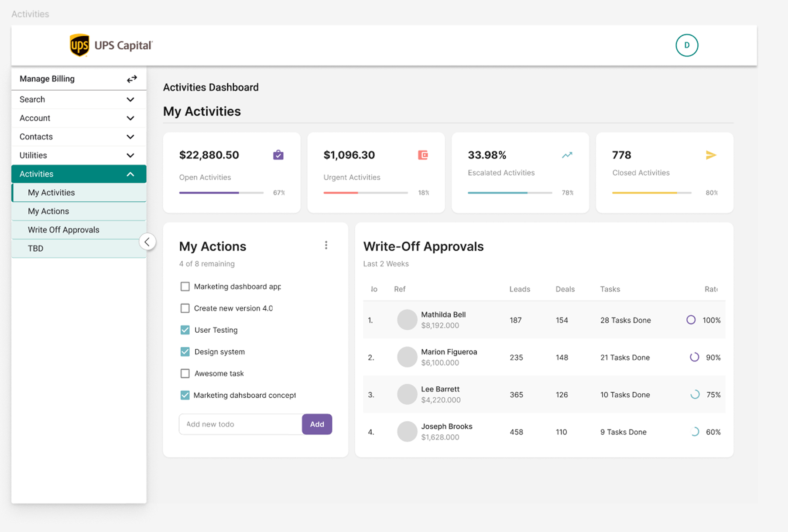Click the 21 Tasks Done cell
This screenshot has height=532, width=788.
[625, 358]
